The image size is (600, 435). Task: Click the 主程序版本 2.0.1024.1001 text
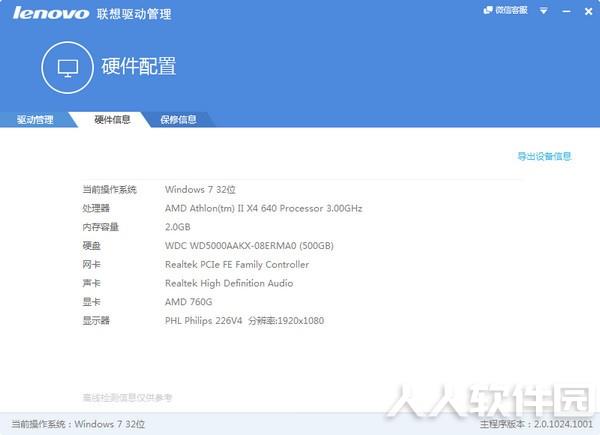tap(536, 424)
